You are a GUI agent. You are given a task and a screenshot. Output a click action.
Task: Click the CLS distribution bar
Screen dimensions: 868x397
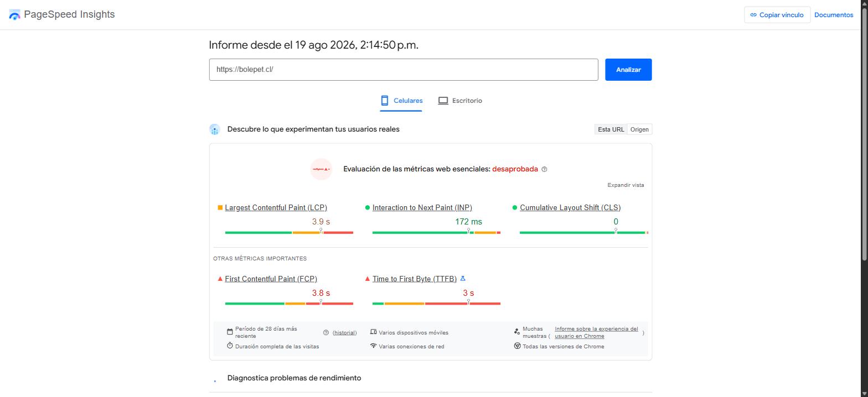584,233
